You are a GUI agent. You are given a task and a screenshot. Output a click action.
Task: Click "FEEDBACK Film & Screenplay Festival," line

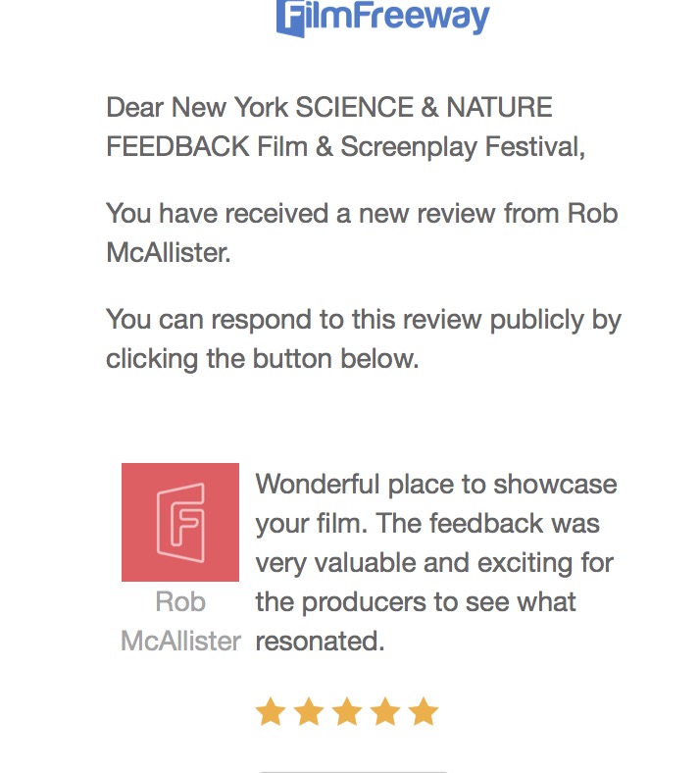345,147
